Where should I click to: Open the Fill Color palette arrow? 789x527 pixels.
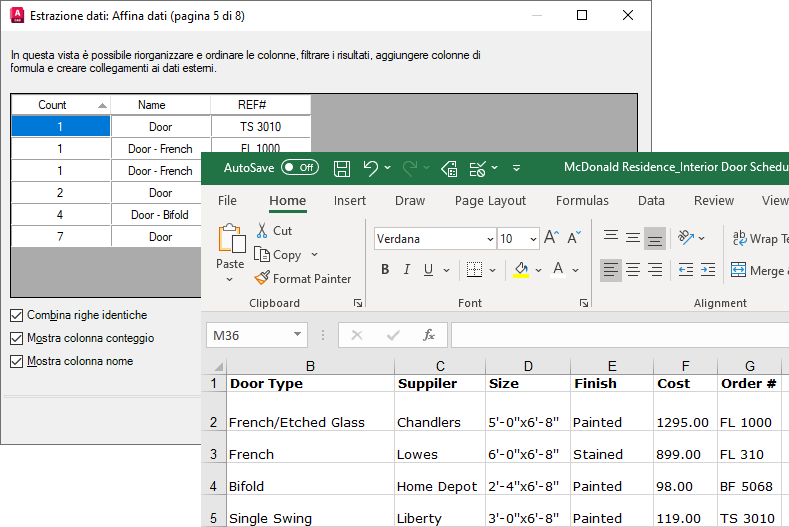(538, 270)
